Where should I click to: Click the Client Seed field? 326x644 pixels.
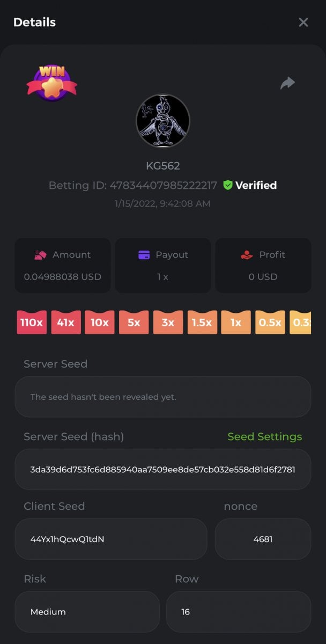coord(111,539)
